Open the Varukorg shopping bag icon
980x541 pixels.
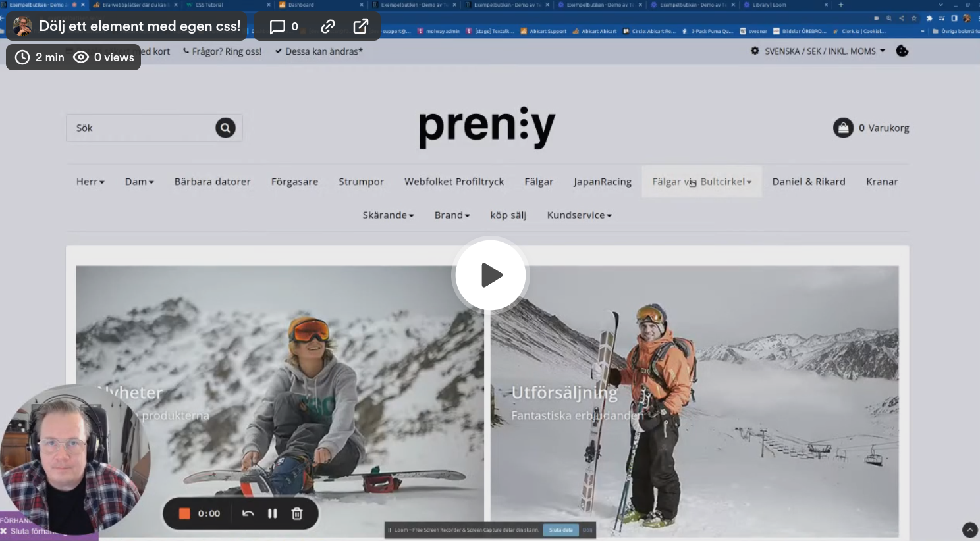(x=843, y=128)
